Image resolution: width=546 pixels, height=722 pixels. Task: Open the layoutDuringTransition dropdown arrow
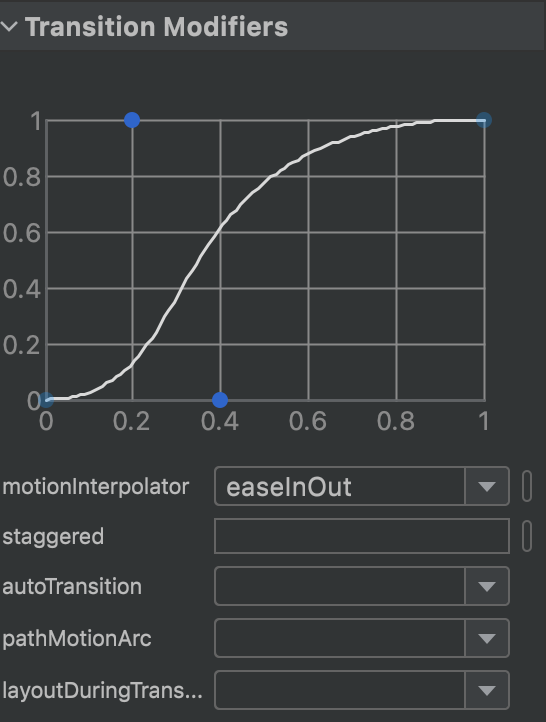click(x=487, y=690)
